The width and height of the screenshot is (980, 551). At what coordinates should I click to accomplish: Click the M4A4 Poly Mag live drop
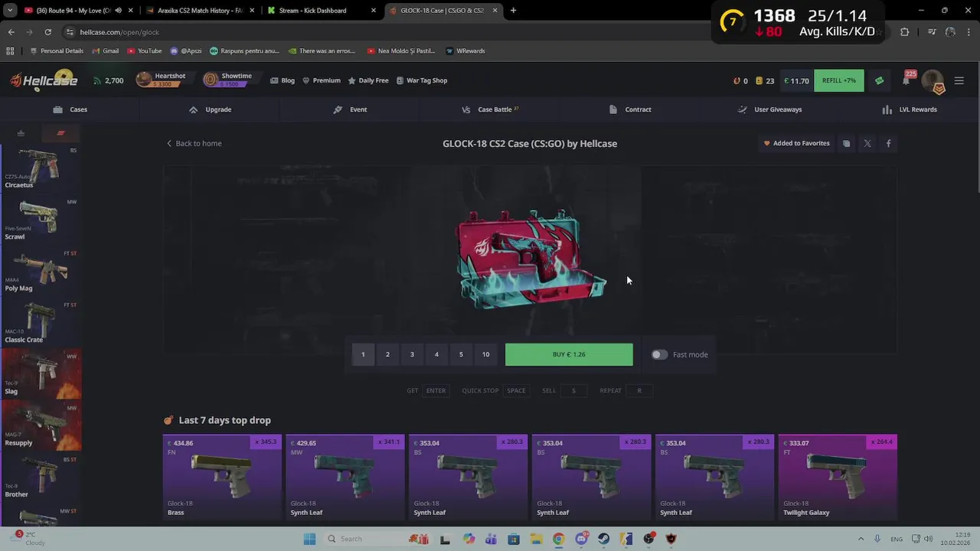pyautogui.click(x=41, y=271)
